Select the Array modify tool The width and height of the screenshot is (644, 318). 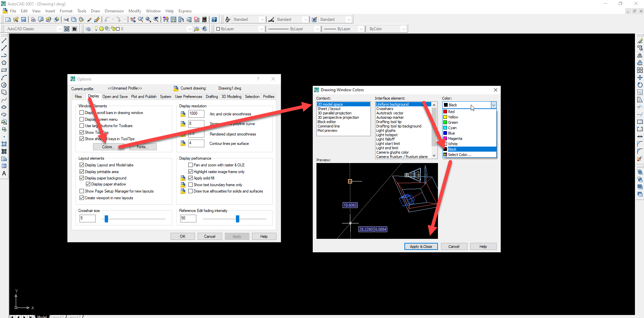[x=640, y=70]
